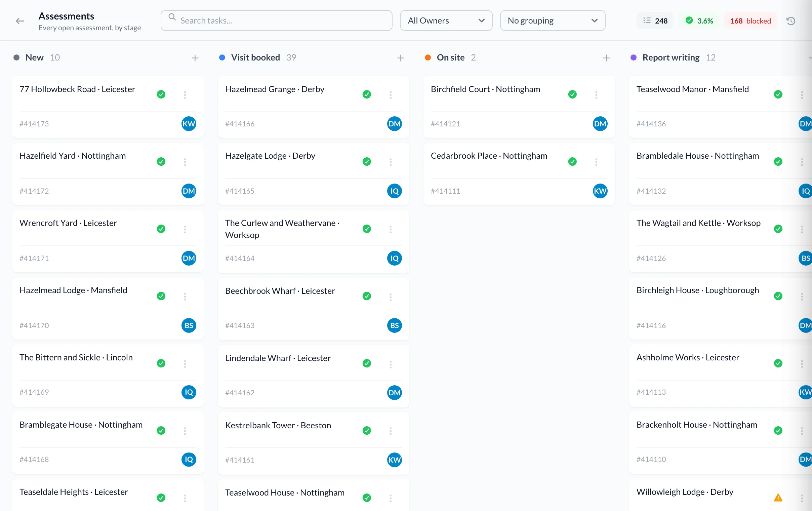Click the IQ avatar on card #414165

(x=395, y=191)
